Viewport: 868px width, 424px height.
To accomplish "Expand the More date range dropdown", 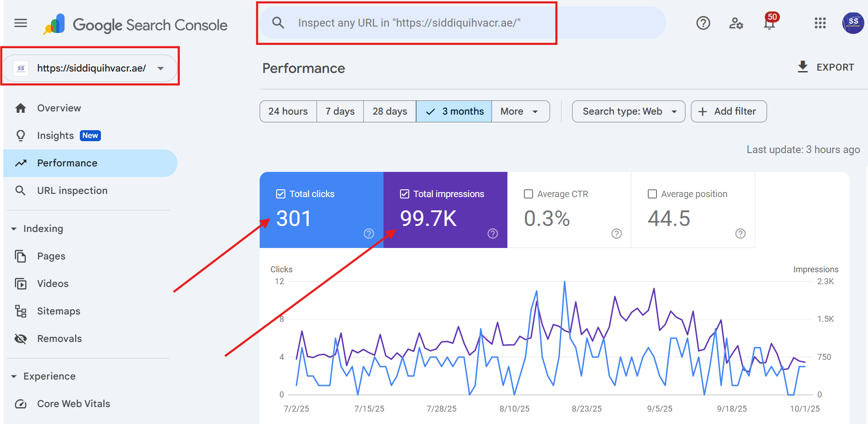I will pyautogui.click(x=520, y=111).
